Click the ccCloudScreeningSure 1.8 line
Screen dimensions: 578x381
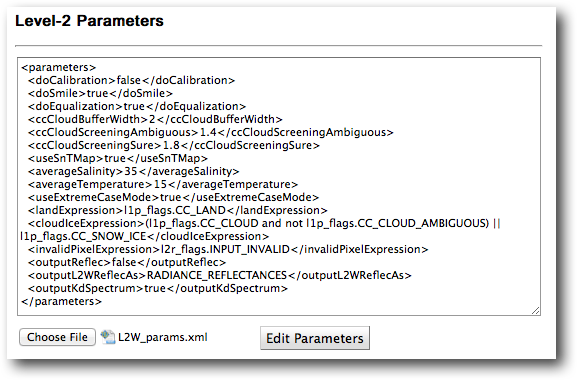pyautogui.click(x=174, y=145)
